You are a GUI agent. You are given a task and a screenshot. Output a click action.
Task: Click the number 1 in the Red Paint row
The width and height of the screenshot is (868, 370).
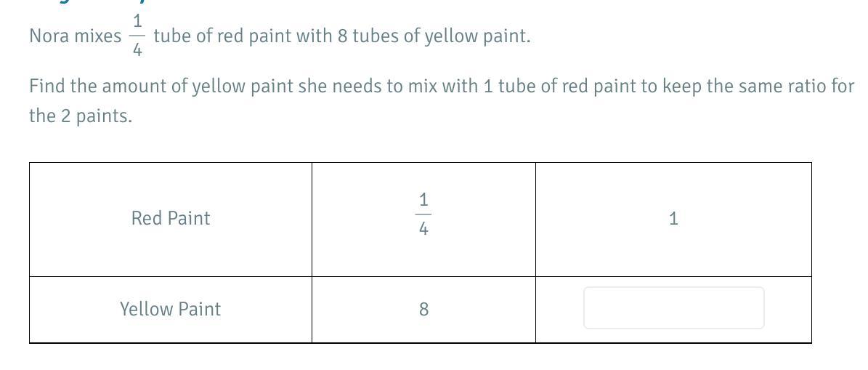[x=673, y=220]
